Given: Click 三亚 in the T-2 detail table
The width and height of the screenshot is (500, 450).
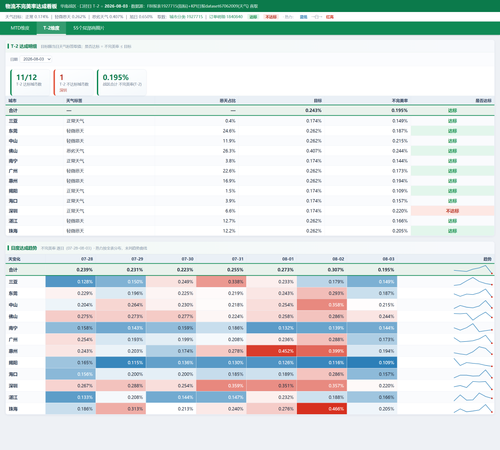Looking at the screenshot, I should click(13, 121).
